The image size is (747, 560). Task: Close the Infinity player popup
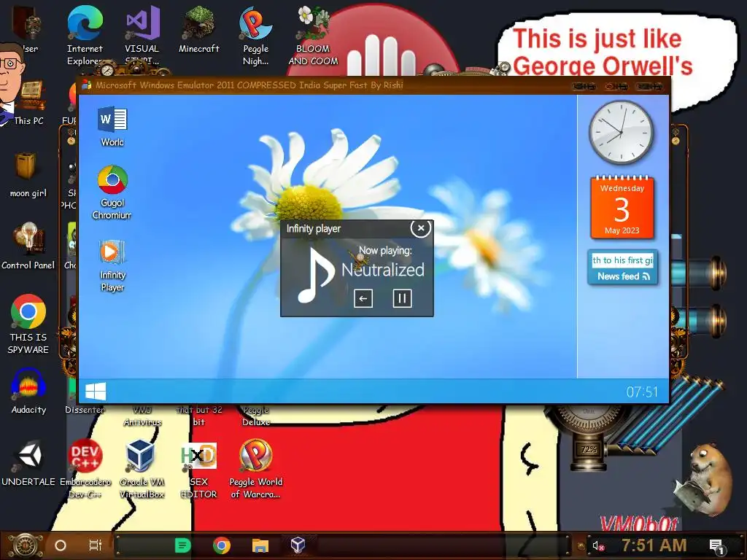[x=421, y=228]
